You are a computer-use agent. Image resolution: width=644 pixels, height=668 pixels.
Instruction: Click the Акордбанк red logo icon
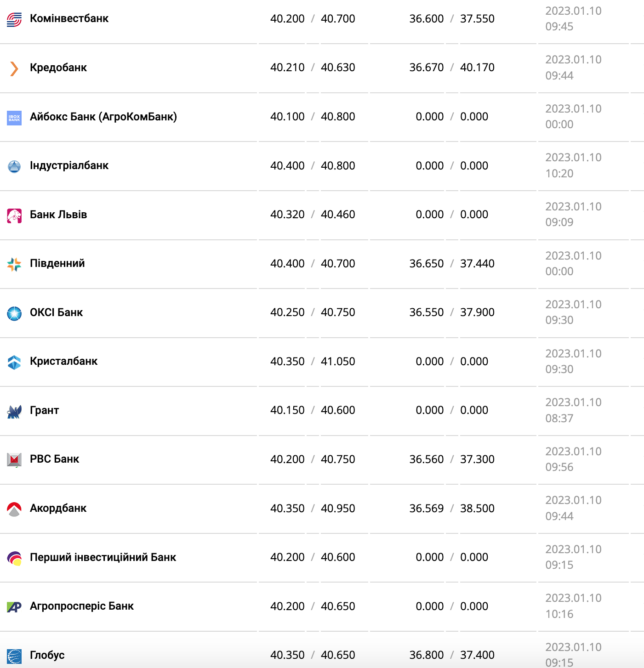coord(14,509)
